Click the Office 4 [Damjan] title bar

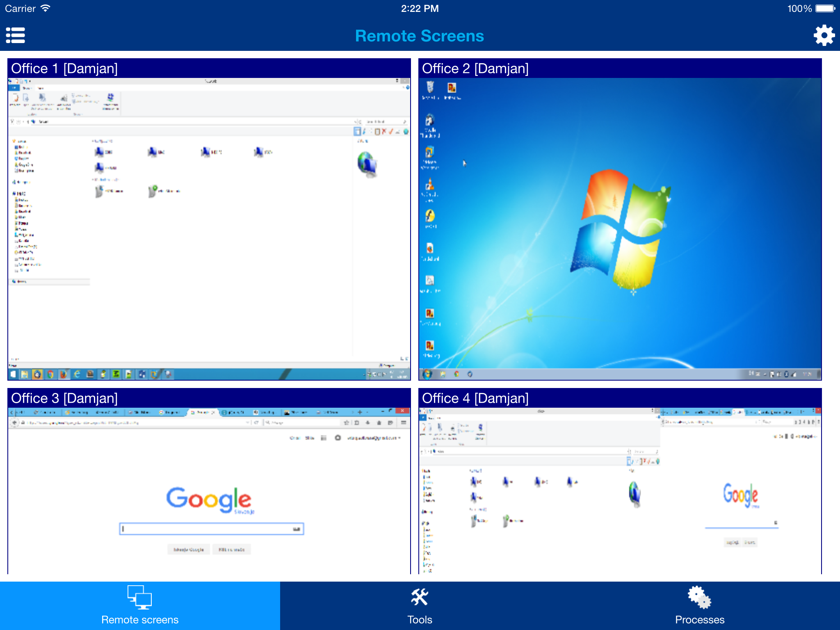(620, 398)
